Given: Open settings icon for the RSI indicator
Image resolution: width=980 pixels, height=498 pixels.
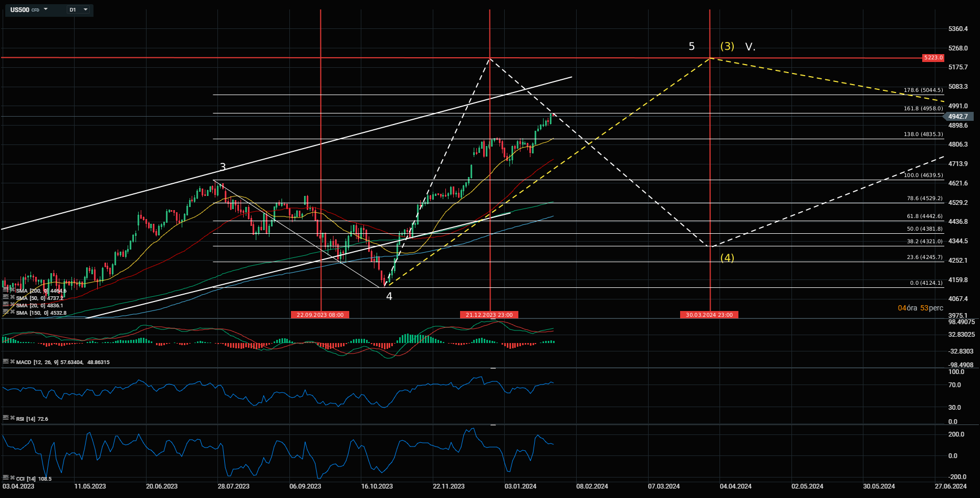Looking at the screenshot, I should [x=6, y=418].
